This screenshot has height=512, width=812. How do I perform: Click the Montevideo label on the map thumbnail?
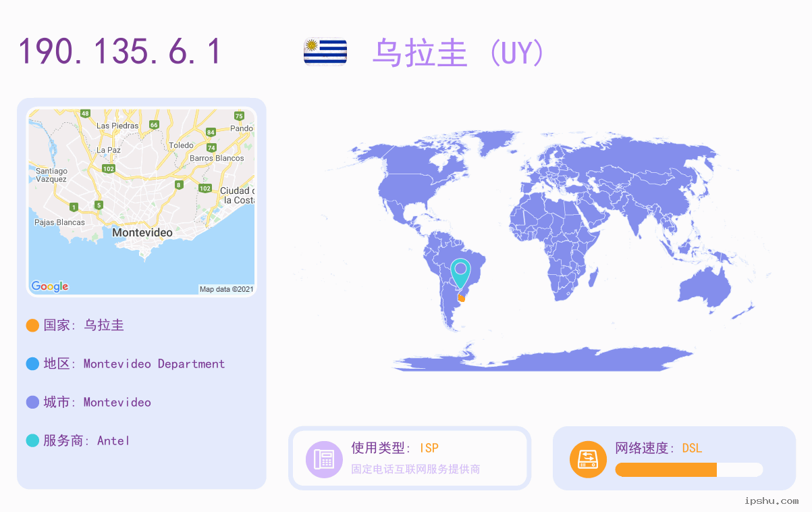142,232
